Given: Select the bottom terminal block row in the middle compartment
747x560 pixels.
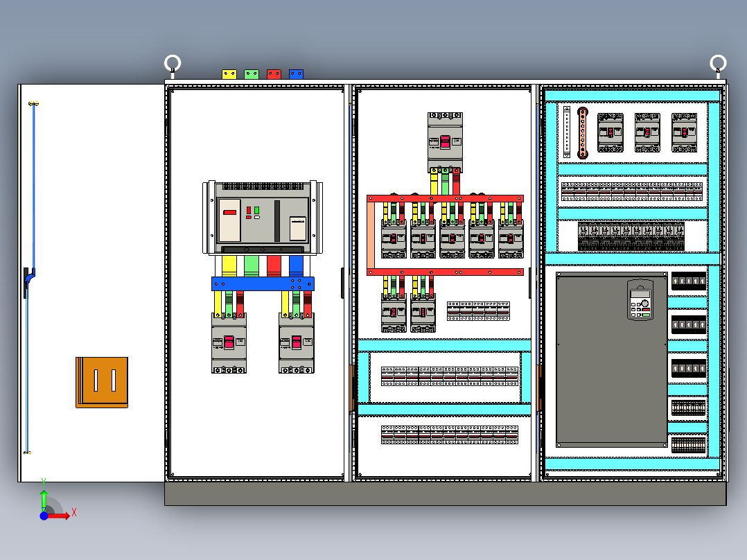Looking at the screenshot, I should (x=450, y=435).
